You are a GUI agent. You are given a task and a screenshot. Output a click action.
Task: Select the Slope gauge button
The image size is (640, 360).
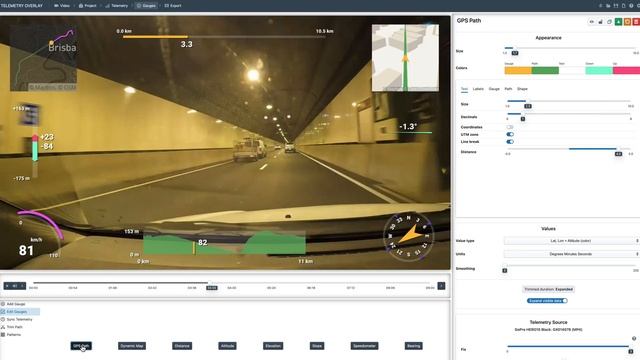(317, 346)
